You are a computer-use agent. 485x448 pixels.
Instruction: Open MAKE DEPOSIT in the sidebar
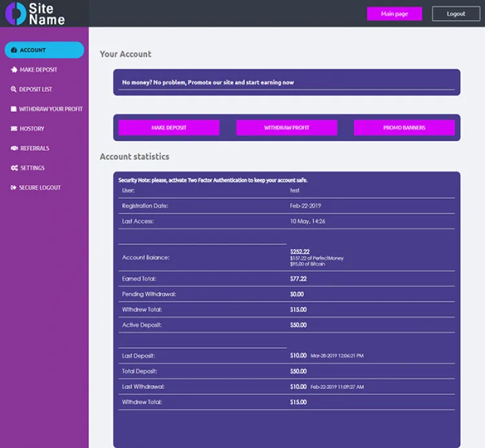38,70
